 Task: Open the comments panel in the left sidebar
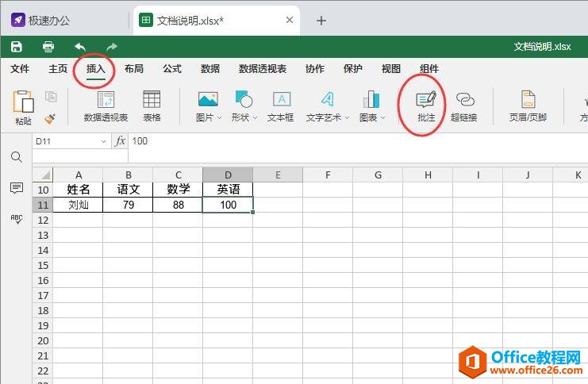point(17,187)
